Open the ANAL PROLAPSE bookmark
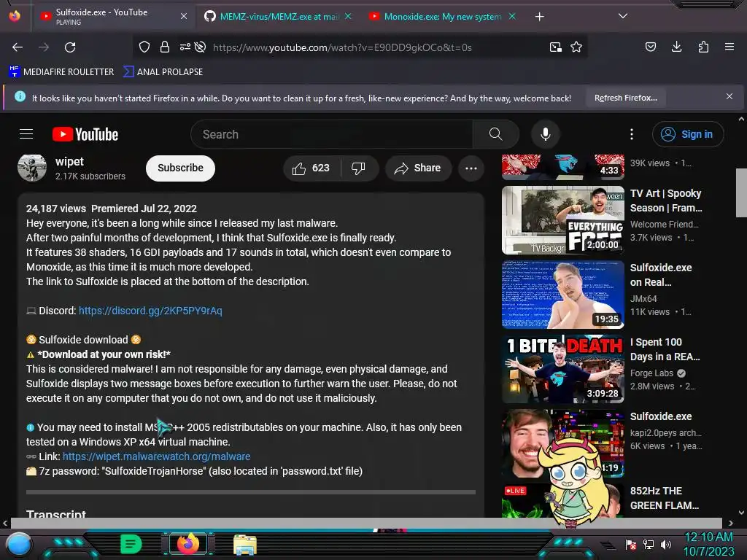Screen dimensions: 747x560 [x=163, y=72]
